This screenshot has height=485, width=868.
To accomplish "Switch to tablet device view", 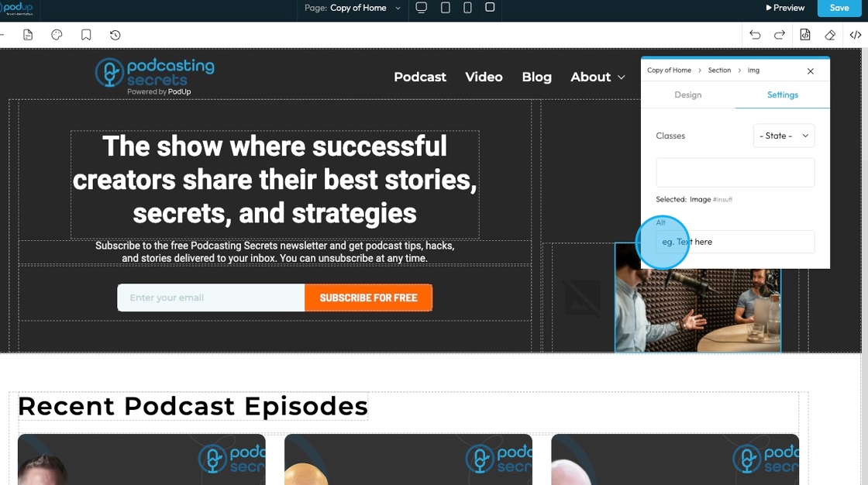I will click(x=445, y=7).
